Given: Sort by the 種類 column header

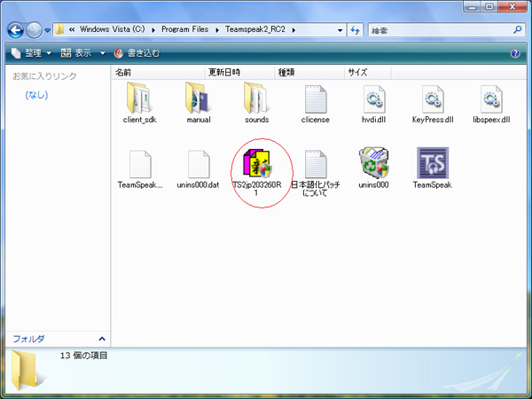Looking at the screenshot, I should (x=309, y=73).
